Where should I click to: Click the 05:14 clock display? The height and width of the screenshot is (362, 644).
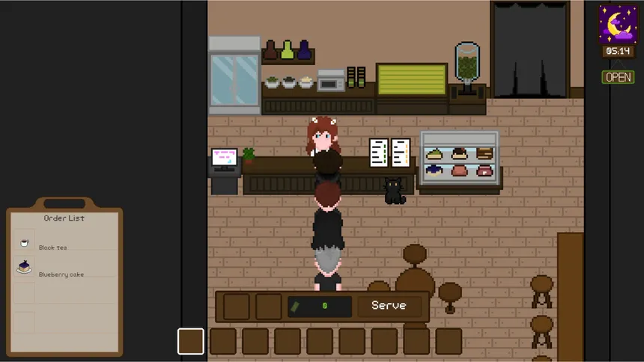(618, 51)
